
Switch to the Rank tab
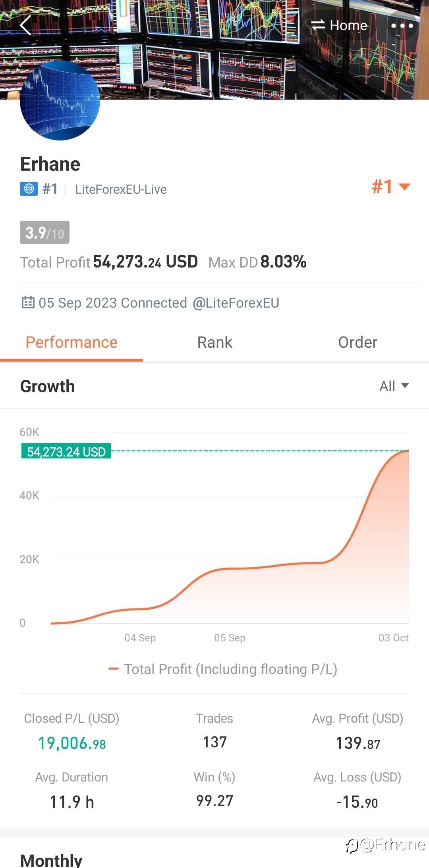[x=214, y=343]
